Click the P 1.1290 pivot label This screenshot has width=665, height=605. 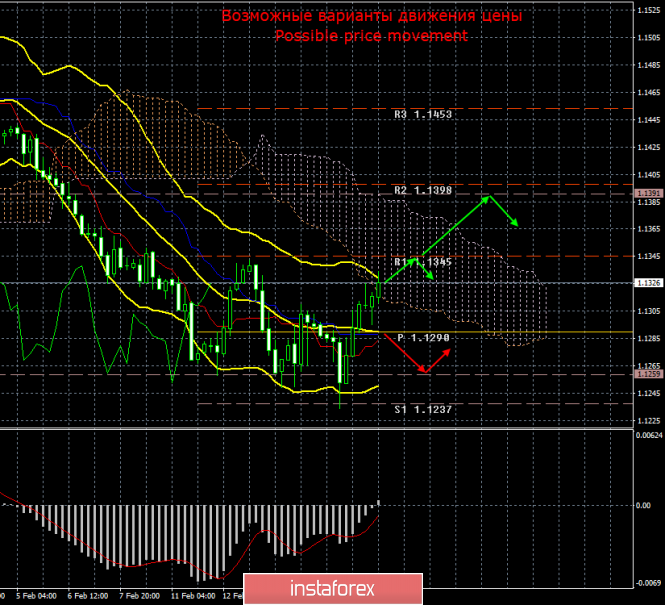423,338
